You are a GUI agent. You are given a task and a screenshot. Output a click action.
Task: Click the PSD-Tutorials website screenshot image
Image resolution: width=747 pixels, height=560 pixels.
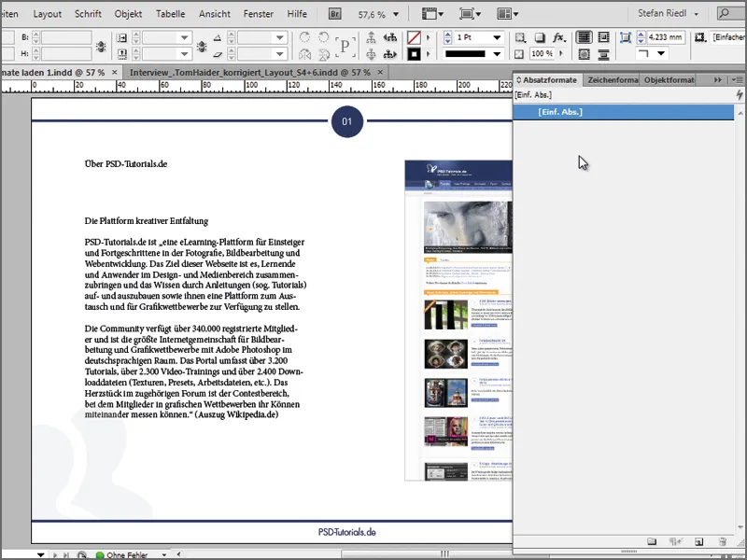pyautogui.click(x=458, y=320)
